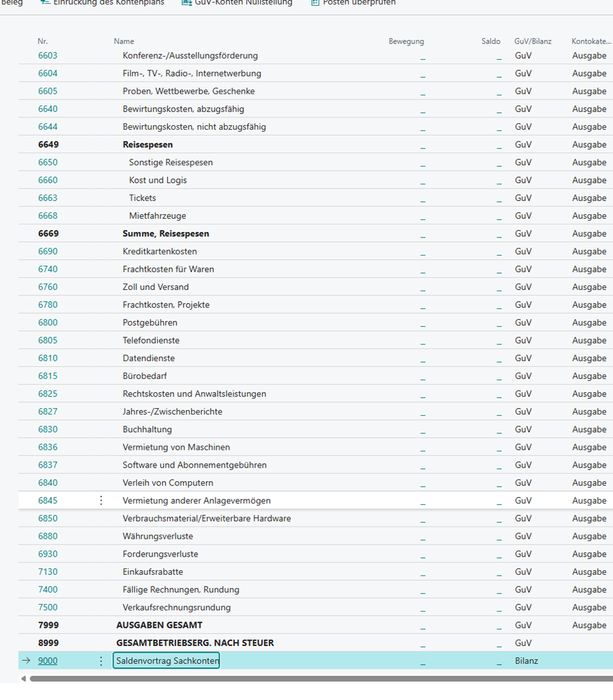The width and height of the screenshot is (613, 700).
Task: Open the GuV/Bilanz column header options
Action: [533, 41]
